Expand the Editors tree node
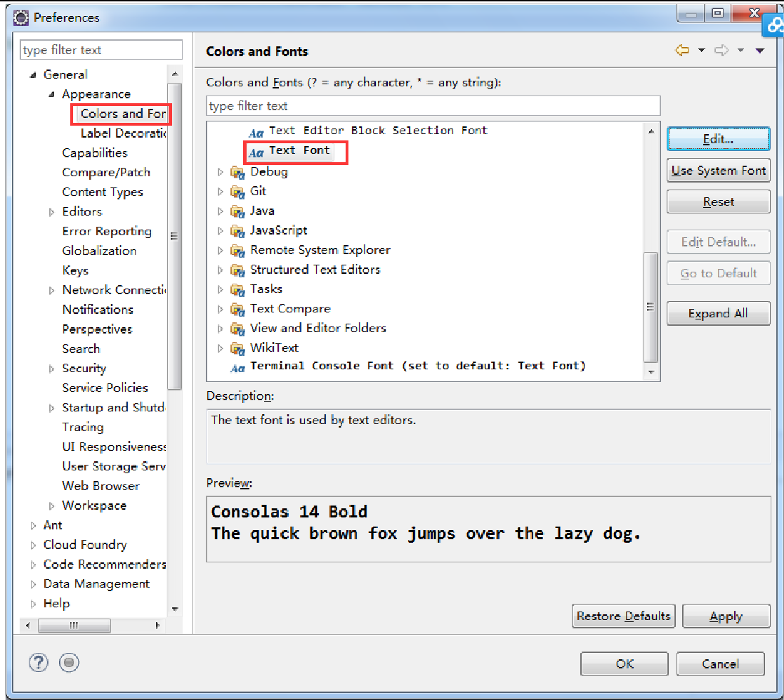This screenshot has width=784, height=700. click(x=52, y=212)
